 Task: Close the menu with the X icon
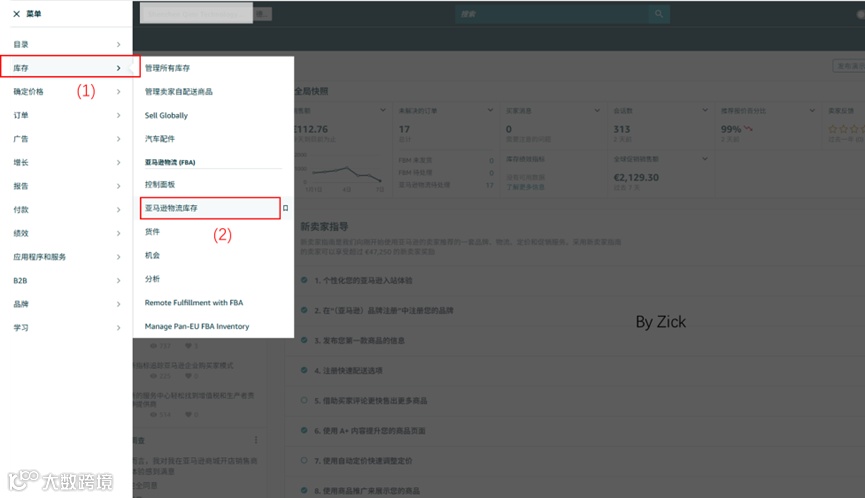point(17,14)
